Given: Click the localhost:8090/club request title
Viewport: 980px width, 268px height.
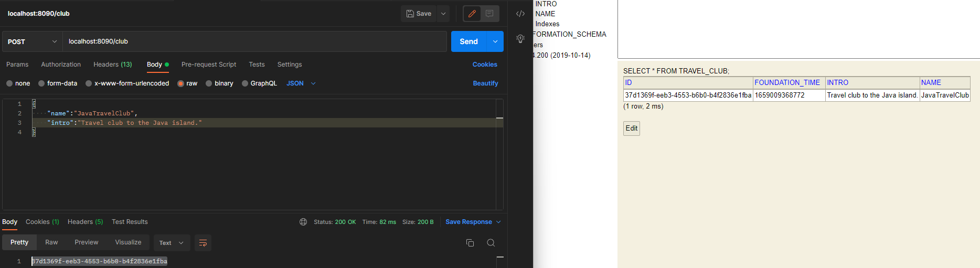Looking at the screenshot, I should coord(39,14).
